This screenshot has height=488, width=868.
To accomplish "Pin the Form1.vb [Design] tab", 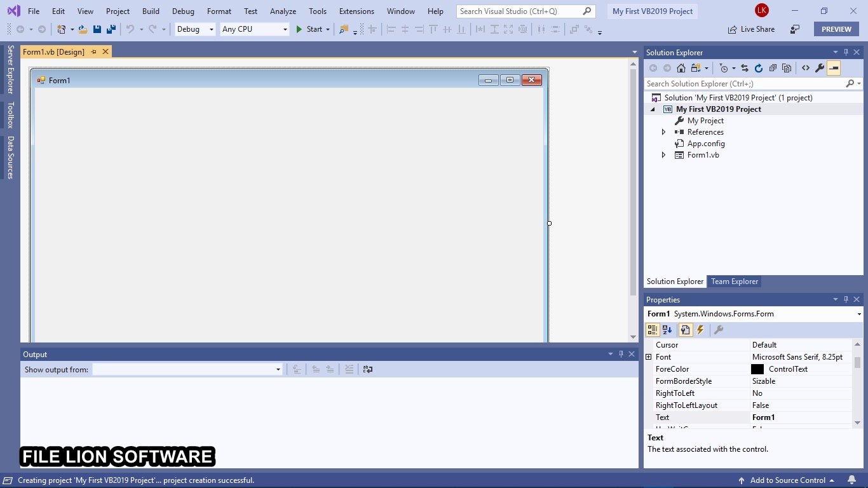I will tap(94, 51).
